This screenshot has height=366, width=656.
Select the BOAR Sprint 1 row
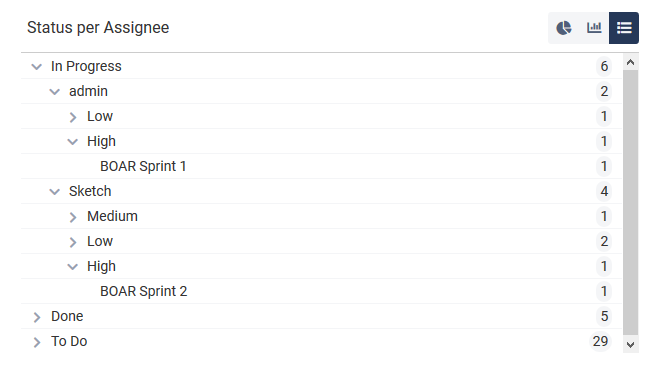pyautogui.click(x=321, y=166)
